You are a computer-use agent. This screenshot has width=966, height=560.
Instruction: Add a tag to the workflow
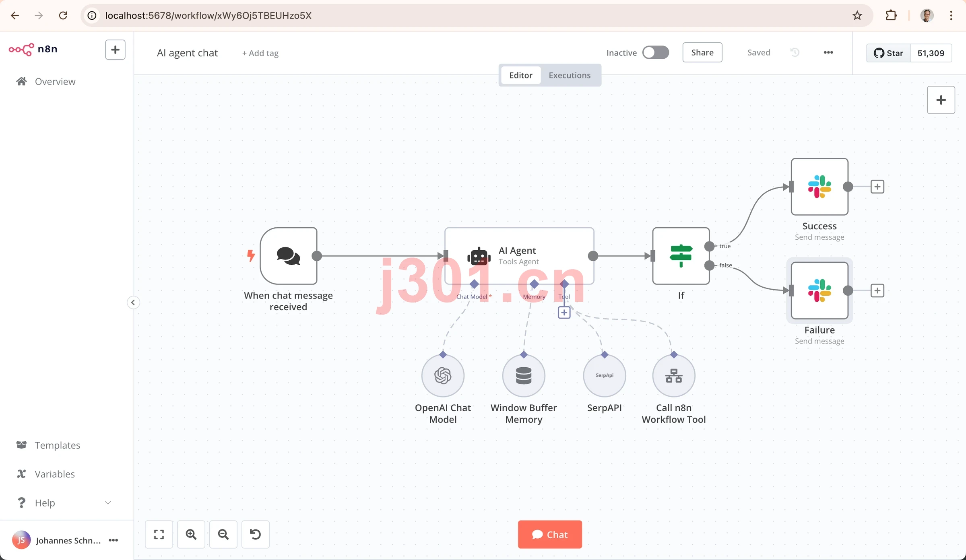pos(260,53)
